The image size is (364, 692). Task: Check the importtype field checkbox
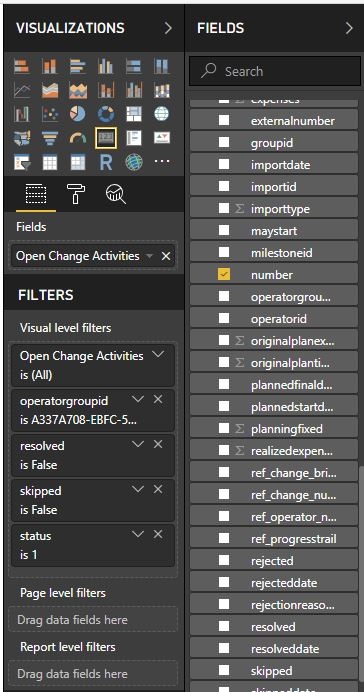click(x=224, y=208)
